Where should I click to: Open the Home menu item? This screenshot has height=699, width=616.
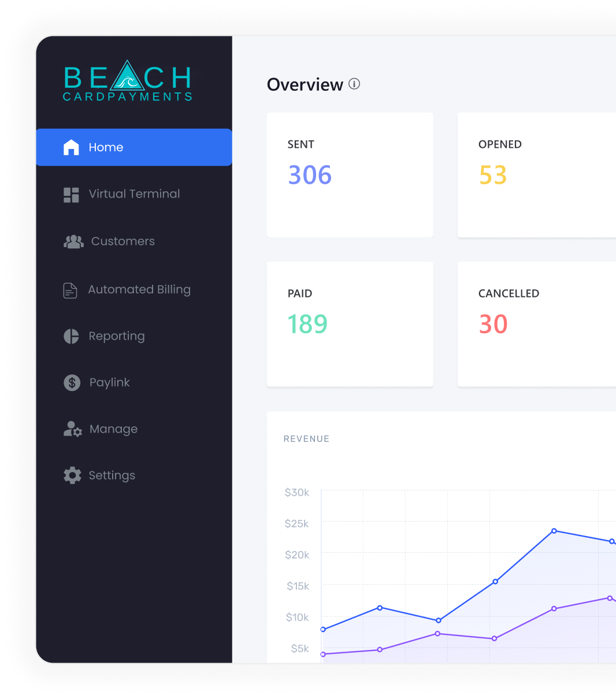click(134, 147)
